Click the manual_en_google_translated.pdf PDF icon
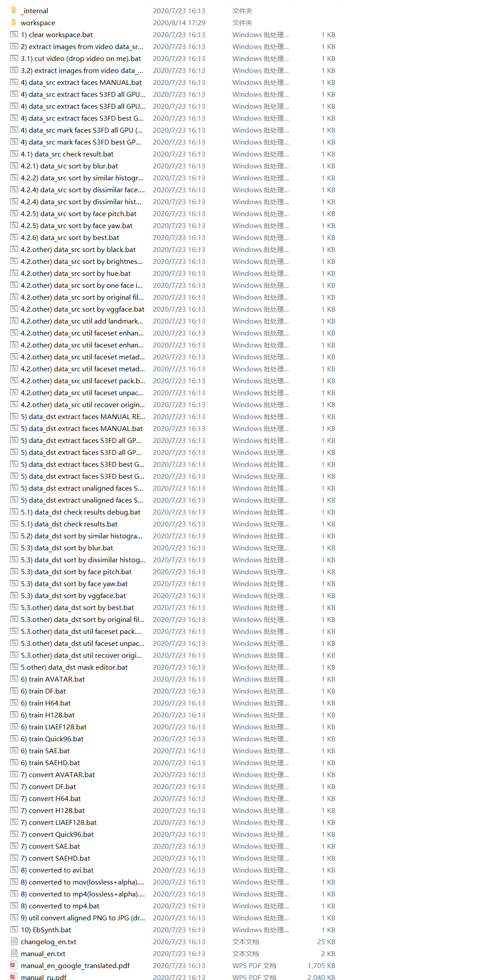 [x=14, y=965]
